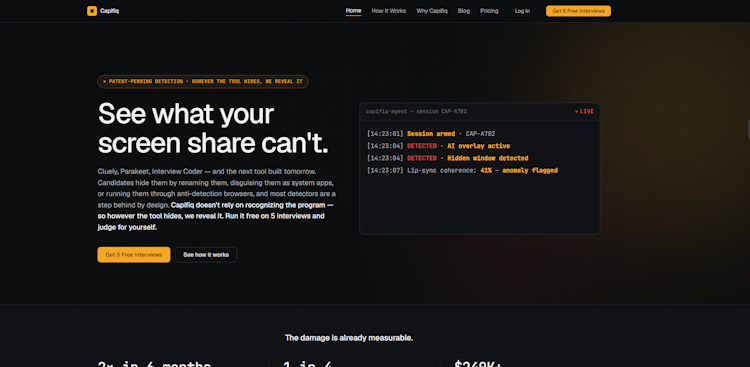Click header Get 5 Free Interviews button
Screen dimensions: 750x367
(578, 11)
